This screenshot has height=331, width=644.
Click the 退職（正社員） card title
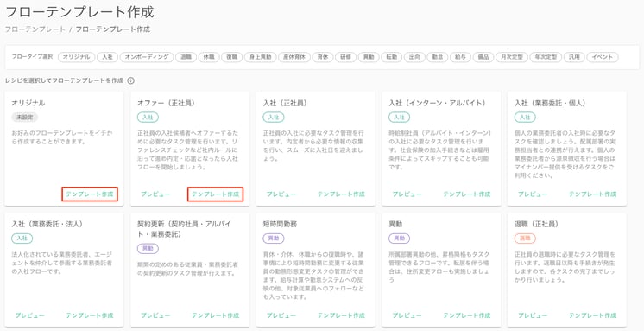[536, 224]
